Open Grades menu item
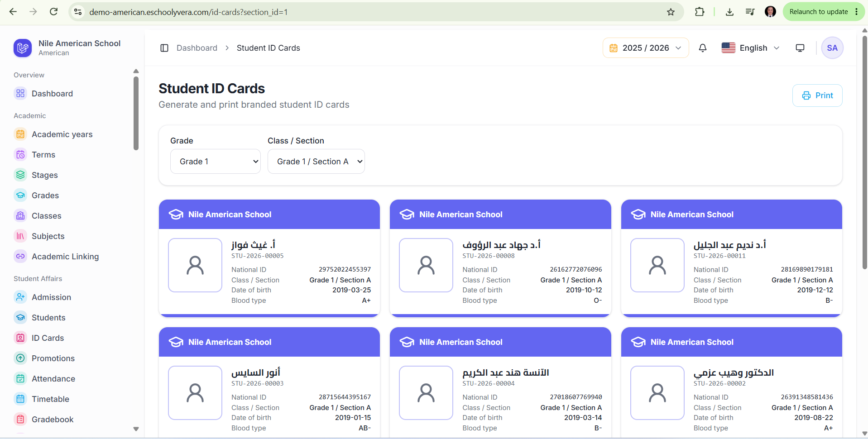Screen dimensions: 868x439 (x=45, y=196)
